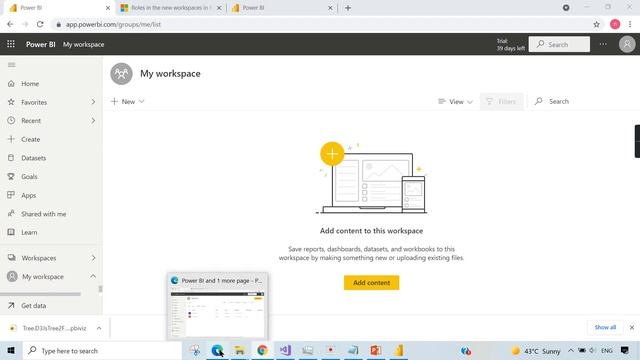This screenshot has width=640, height=360.
Task: Expand the Workspaces flyout chevron
Action: [93, 258]
